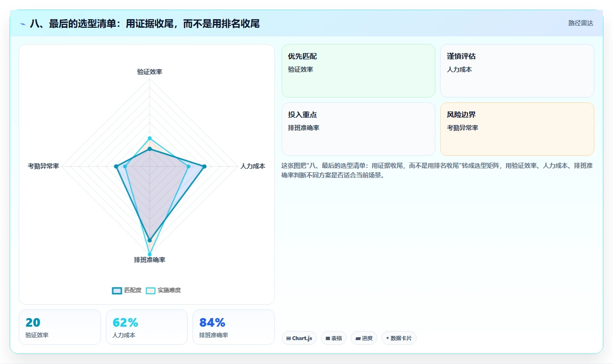The image size is (613, 364).
Task: Toggle the 实施难度 legend color box
Action: (150, 290)
